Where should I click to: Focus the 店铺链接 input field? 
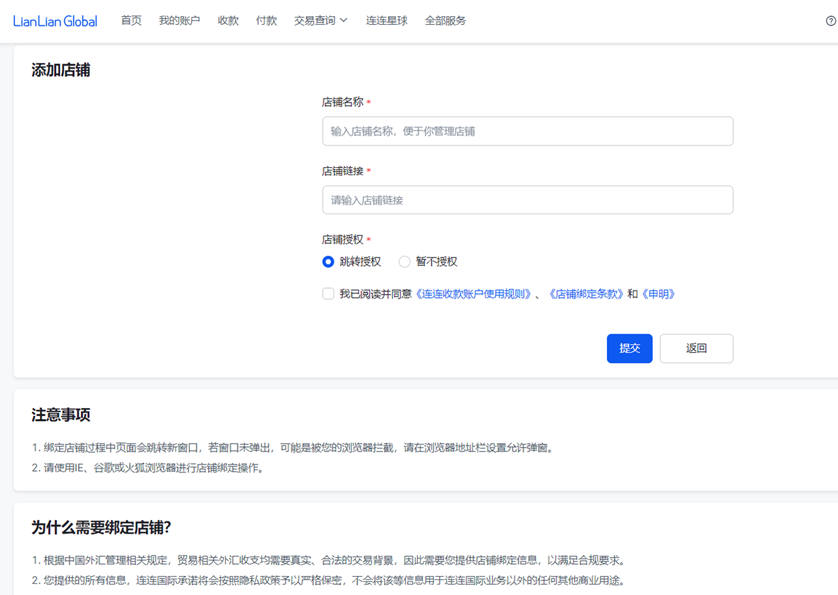pyautogui.click(x=527, y=200)
